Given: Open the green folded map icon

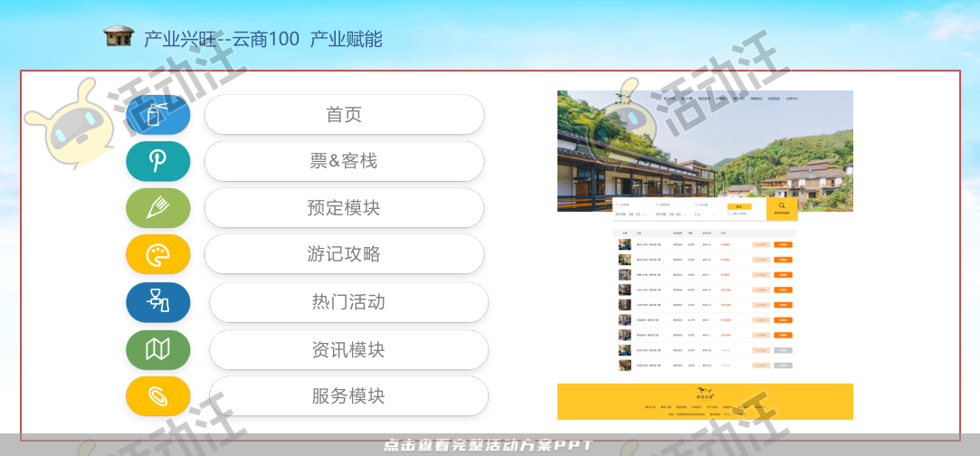Looking at the screenshot, I should pyautogui.click(x=157, y=349).
